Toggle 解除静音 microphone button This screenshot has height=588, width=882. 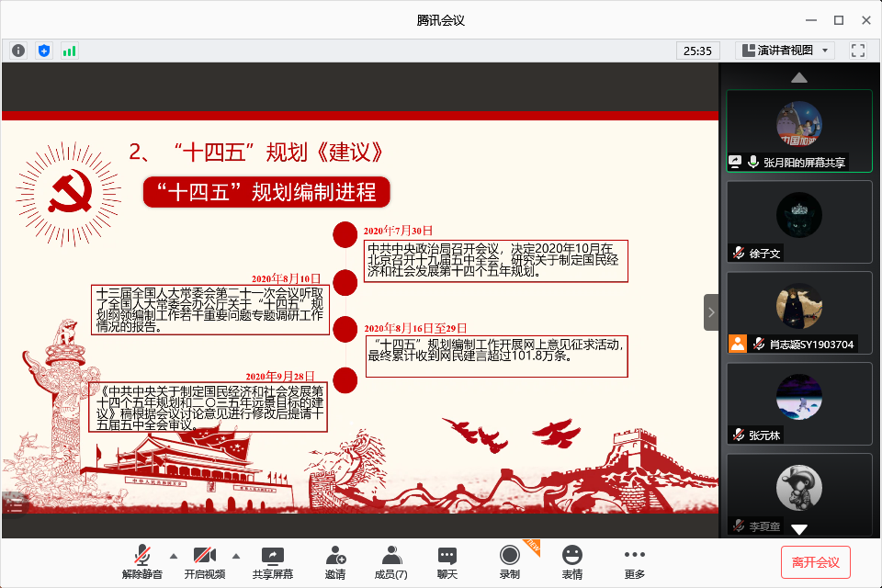142,561
